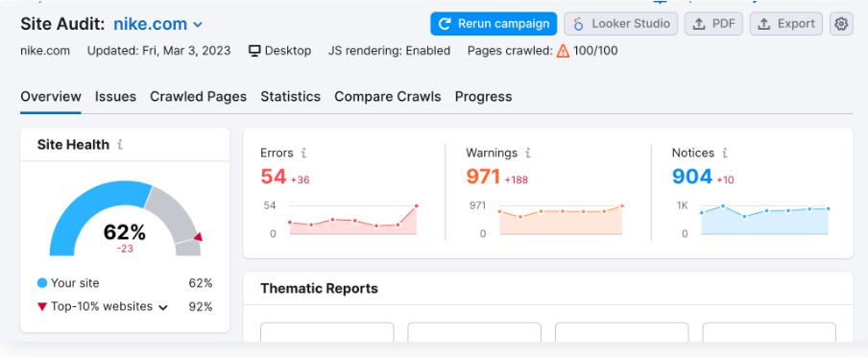Open the settings gear icon
The image size is (868, 357).
click(x=841, y=24)
